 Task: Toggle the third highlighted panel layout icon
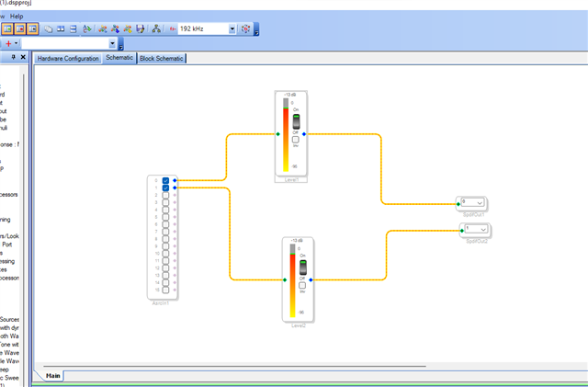point(33,28)
